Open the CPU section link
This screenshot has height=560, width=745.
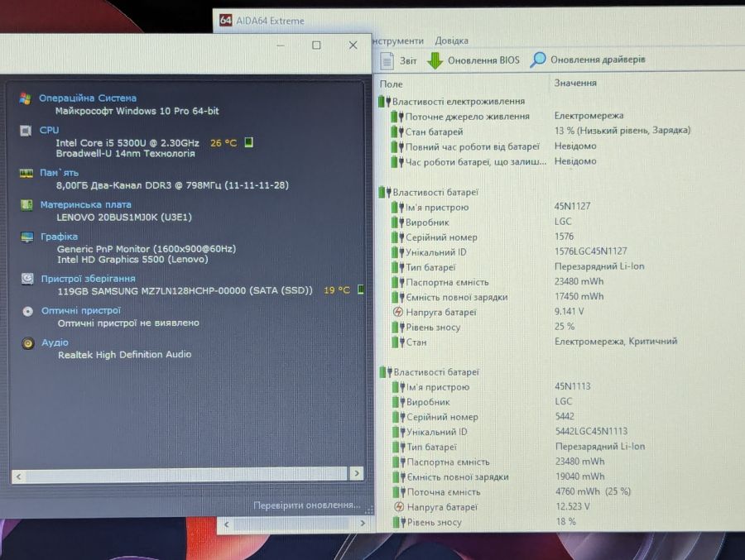coord(49,130)
